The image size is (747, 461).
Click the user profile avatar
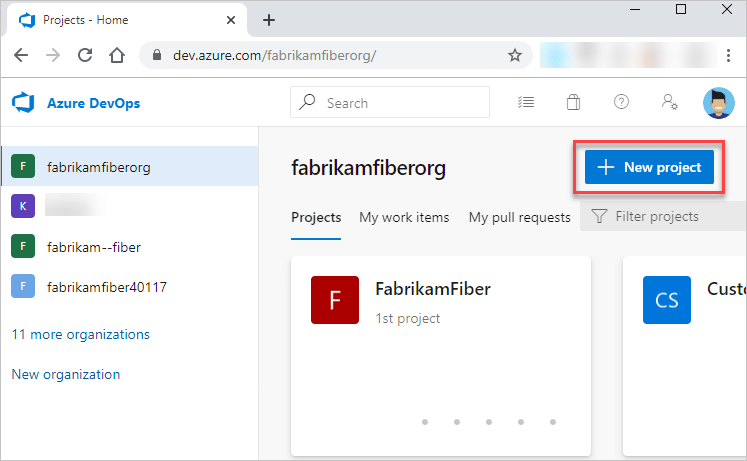pyautogui.click(x=718, y=102)
